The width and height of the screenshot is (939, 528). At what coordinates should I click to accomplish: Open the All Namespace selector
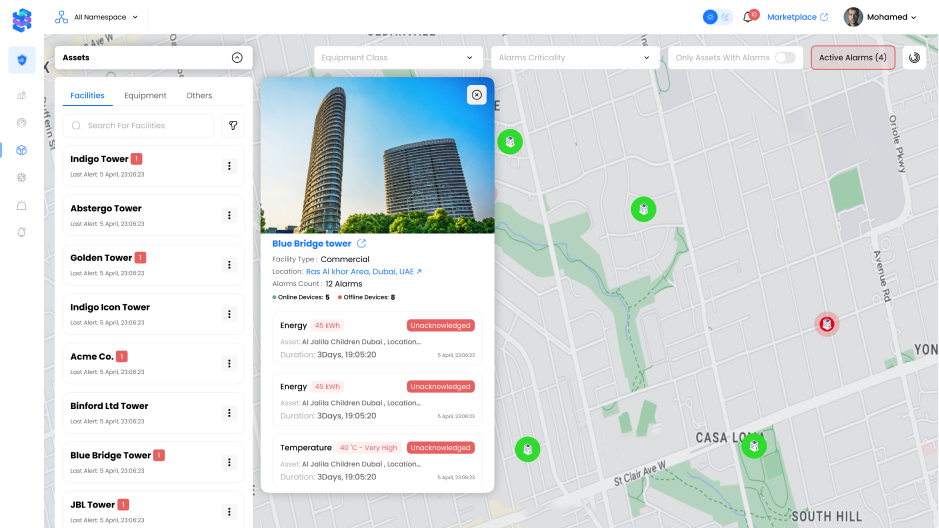(98, 17)
